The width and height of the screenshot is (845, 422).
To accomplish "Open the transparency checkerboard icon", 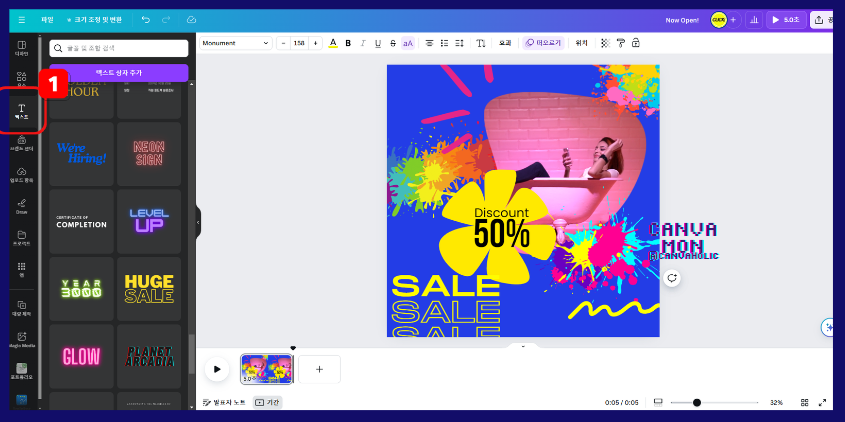I will pos(605,43).
